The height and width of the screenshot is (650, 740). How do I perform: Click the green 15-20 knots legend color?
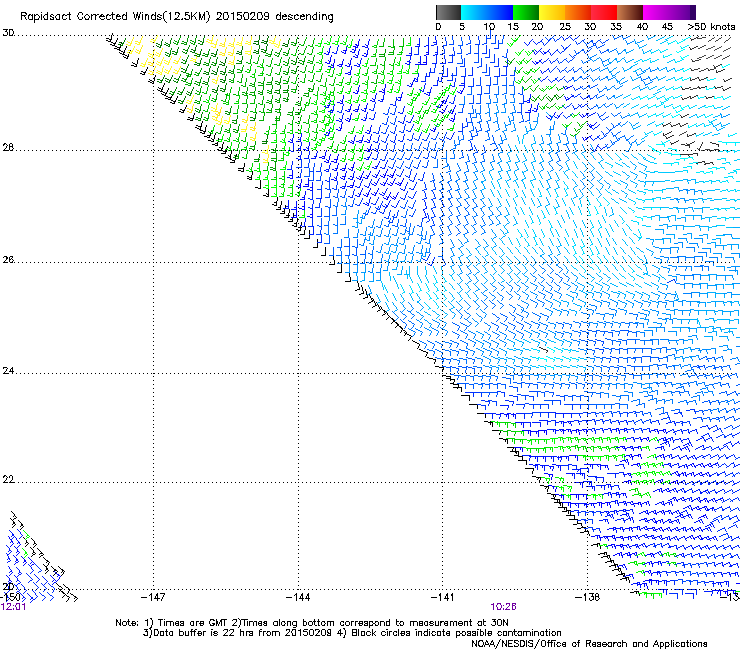click(x=526, y=12)
